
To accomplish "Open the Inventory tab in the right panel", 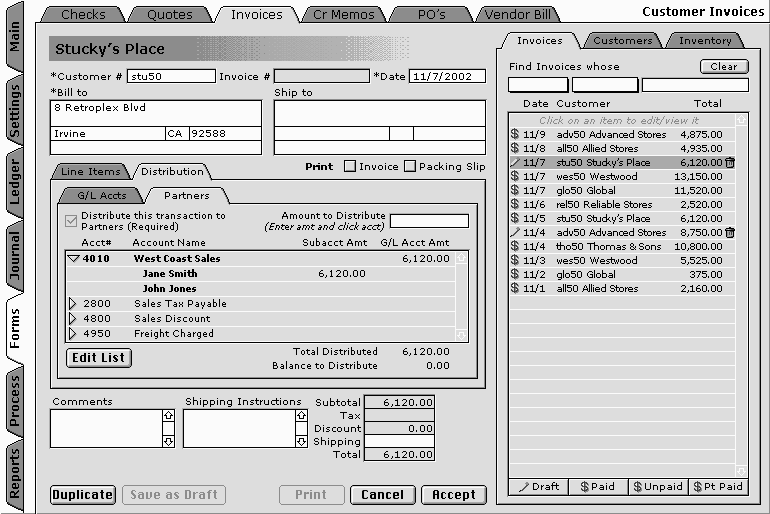I will point(705,41).
